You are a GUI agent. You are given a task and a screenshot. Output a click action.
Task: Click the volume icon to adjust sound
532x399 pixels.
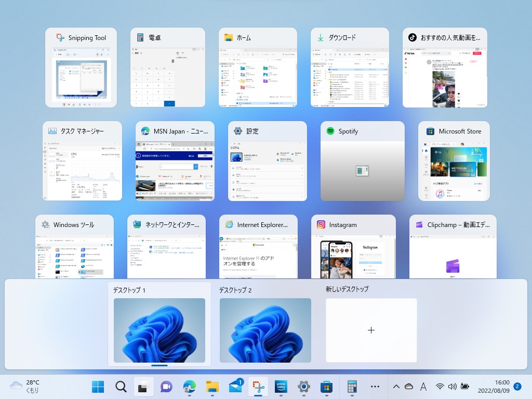point(452,387)
